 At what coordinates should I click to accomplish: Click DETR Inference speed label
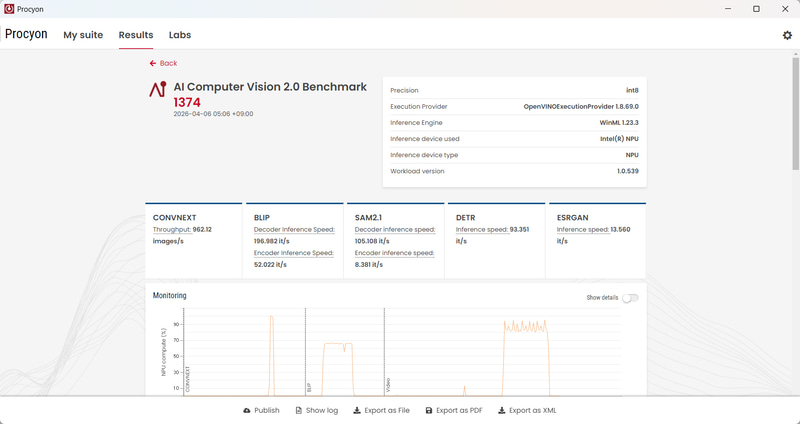pyautogui.click(x=482, y=230)
